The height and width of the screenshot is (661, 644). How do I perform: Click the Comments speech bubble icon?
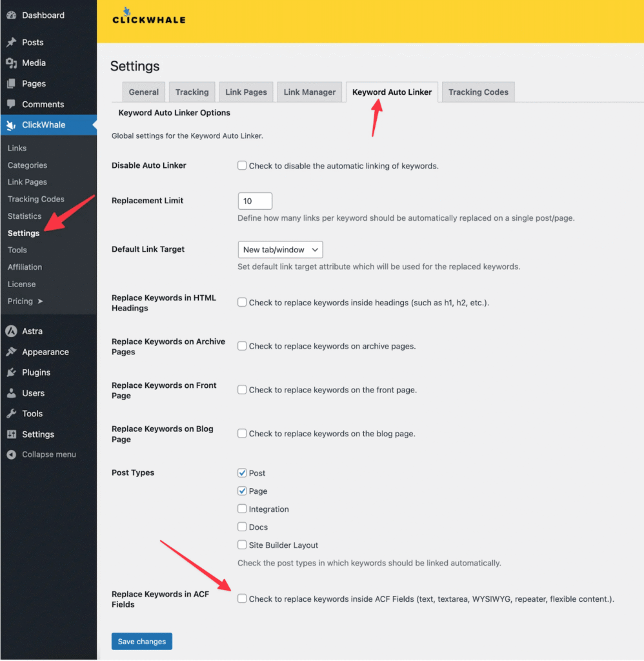pyautogui.click(x=12, y=104)
